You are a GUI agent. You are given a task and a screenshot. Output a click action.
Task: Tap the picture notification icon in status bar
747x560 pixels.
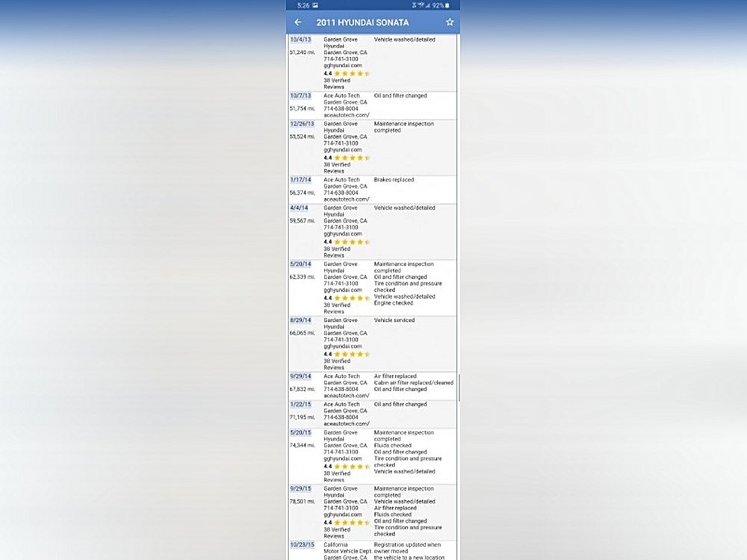315,5
